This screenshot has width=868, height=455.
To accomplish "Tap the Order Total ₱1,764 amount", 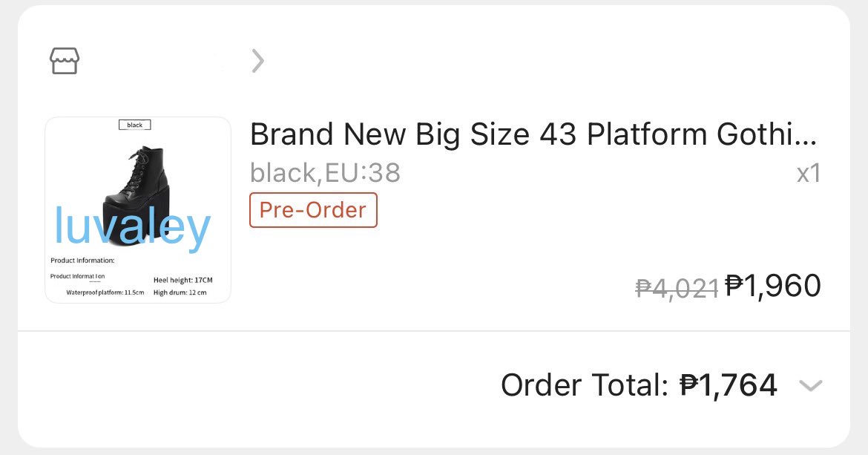I will click(x=728, y=385).
